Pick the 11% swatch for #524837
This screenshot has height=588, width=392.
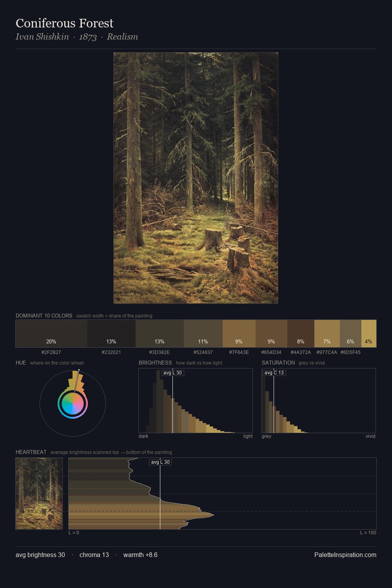click(203, 334)
